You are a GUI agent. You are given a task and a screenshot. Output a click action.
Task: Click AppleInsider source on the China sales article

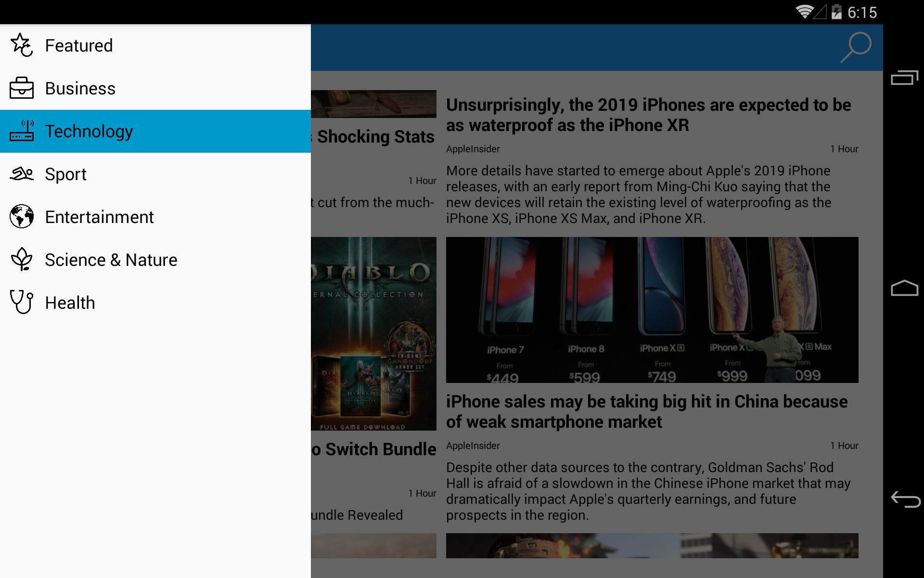[x=473, y=446]
